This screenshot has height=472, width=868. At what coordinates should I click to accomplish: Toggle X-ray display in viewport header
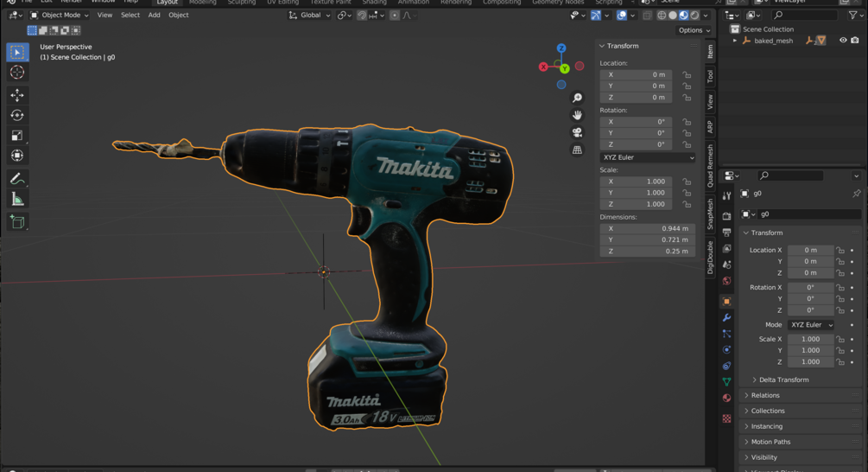[647, 16]
